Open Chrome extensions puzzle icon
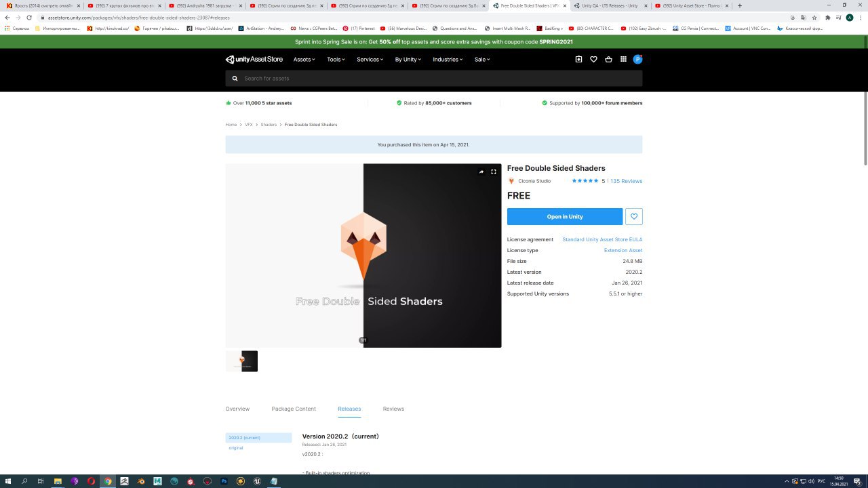Screen dimensions: 868x488 coord(827,18)
